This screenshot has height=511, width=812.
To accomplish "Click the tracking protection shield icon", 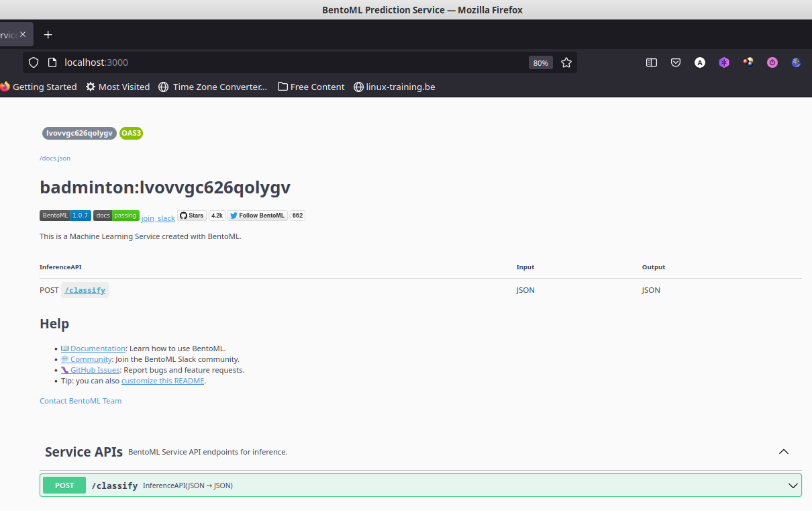I will [34, 62].
